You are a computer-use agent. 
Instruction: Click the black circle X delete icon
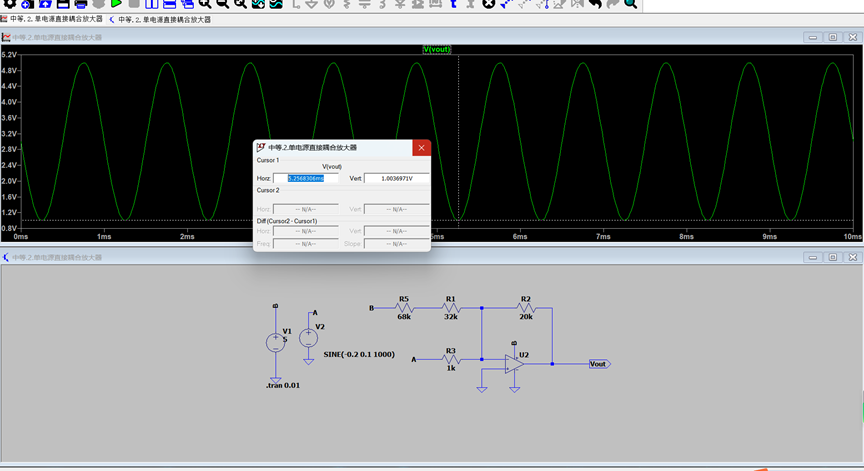[489, 4]
